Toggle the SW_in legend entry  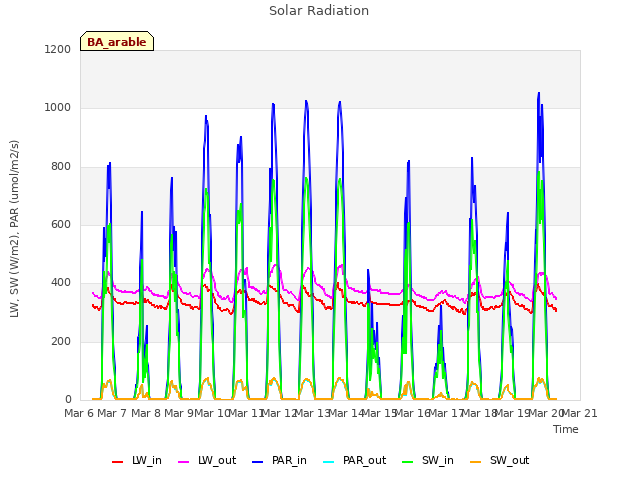[428, 460]
